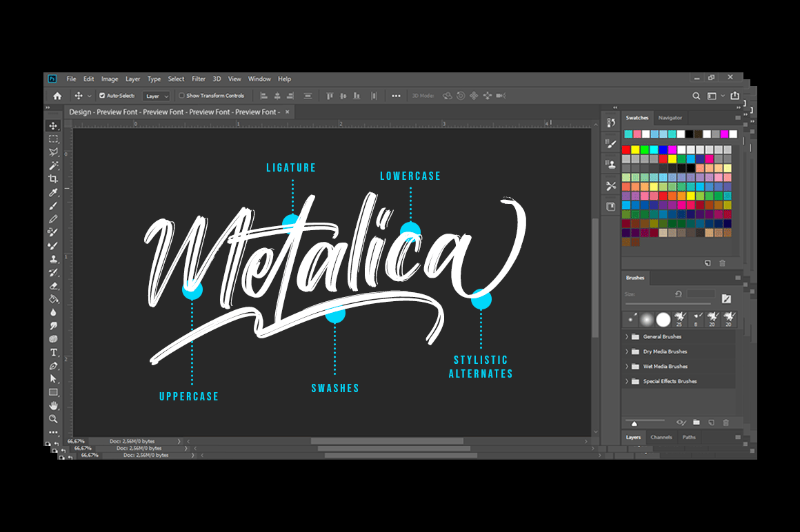Select the Eyedropper tool
The width and height of the screenshot is (800, 532).
click(53, 193)
